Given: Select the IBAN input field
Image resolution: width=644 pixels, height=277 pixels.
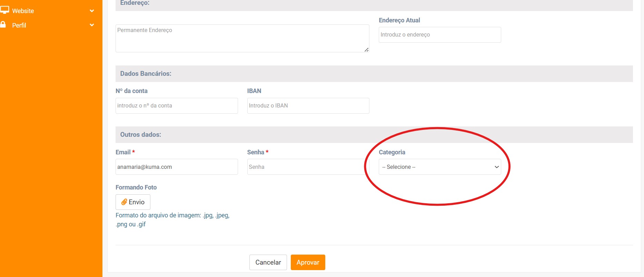Looking at the screenshot, I should tap(308, 106).
